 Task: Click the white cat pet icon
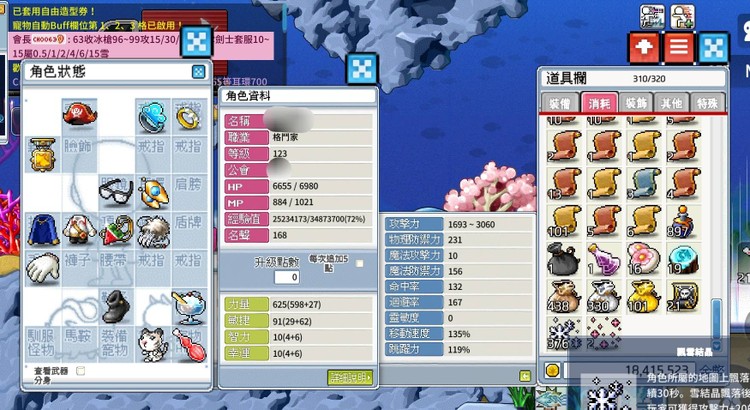(153, 344)
